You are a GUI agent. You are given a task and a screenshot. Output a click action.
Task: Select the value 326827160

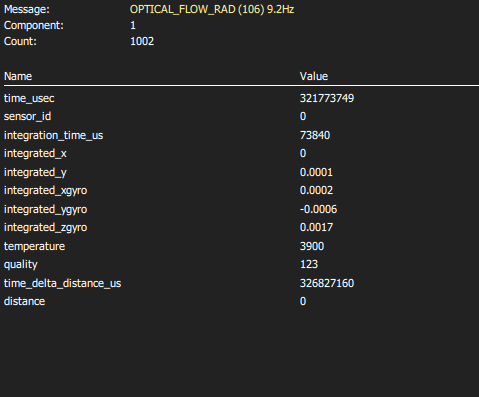[x=327, y=283]
